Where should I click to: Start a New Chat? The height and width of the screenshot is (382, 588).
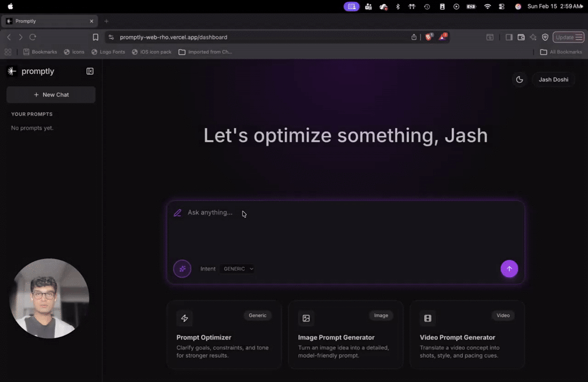click(51, 95)
